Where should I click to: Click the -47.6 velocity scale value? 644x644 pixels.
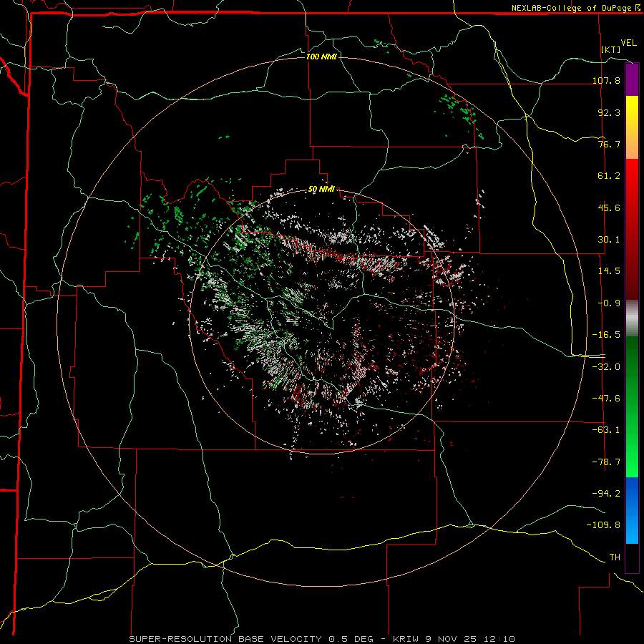click(606, 399)
